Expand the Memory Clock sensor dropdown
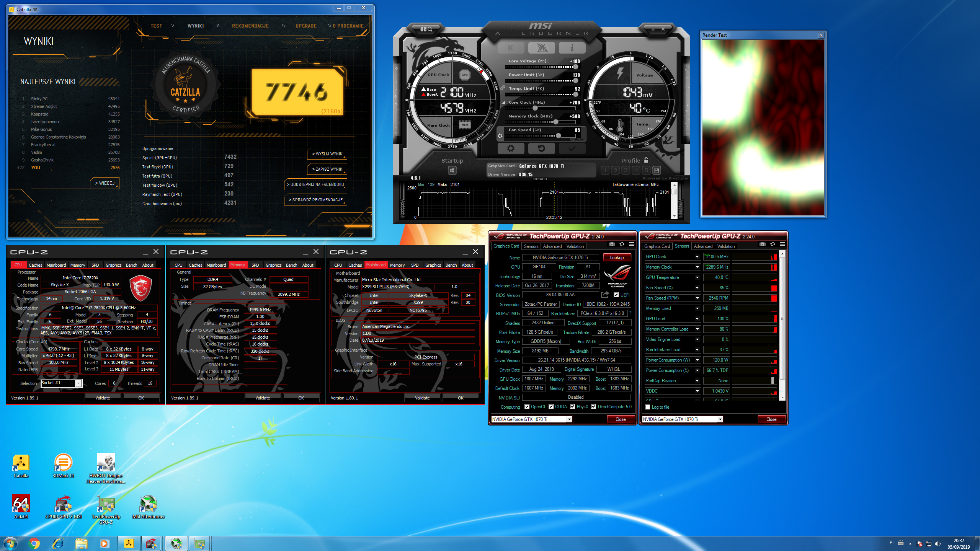980x551 pixels. pyautogui.click(x=697, y=267)
